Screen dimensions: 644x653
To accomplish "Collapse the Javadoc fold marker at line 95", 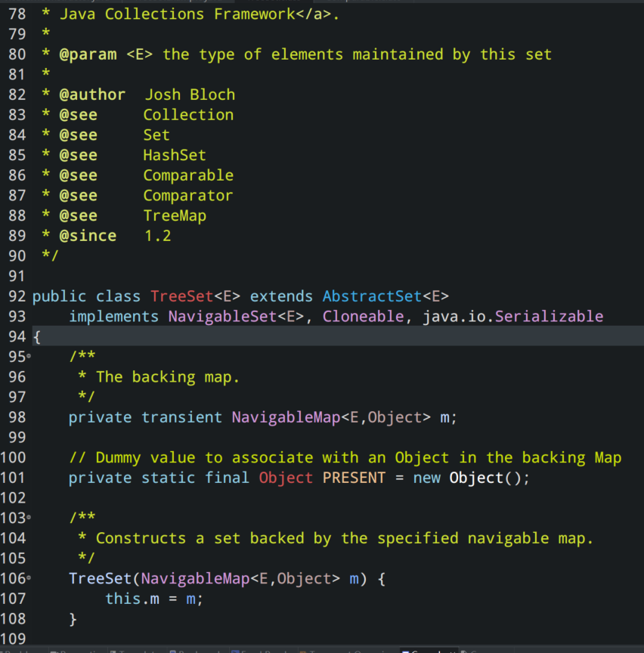I will [29, 356].
